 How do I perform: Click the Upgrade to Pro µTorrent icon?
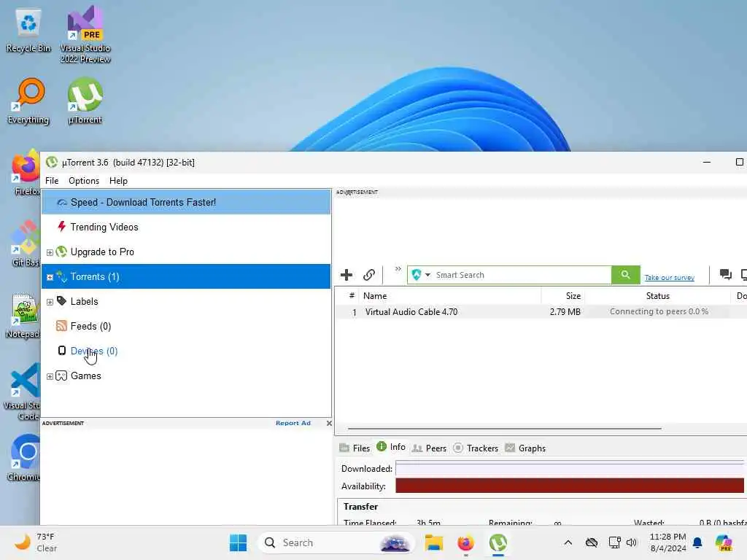pyautogui.click(x=61, y=252)
